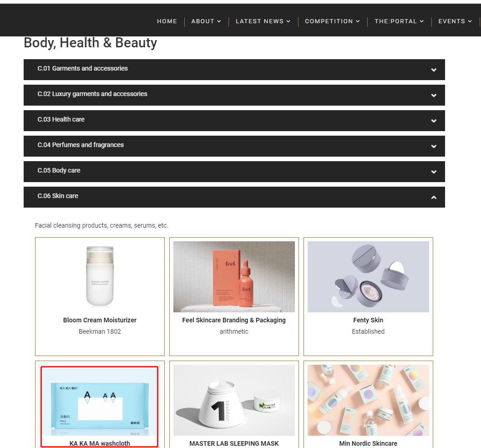The height and width of the screenshot is (448, 481).
Task: View the Min Nordic Skincare product photo
Action: [368, 400]
